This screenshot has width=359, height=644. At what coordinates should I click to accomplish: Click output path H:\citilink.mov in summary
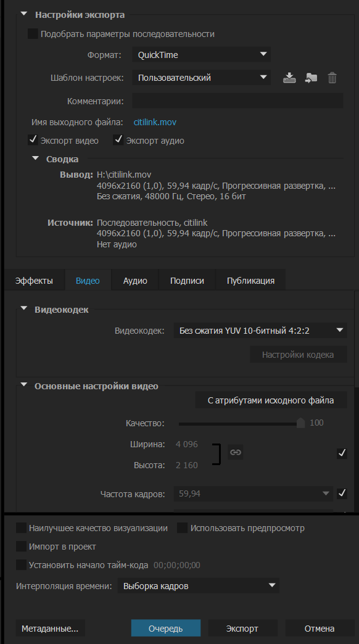(x=124, y=175)
